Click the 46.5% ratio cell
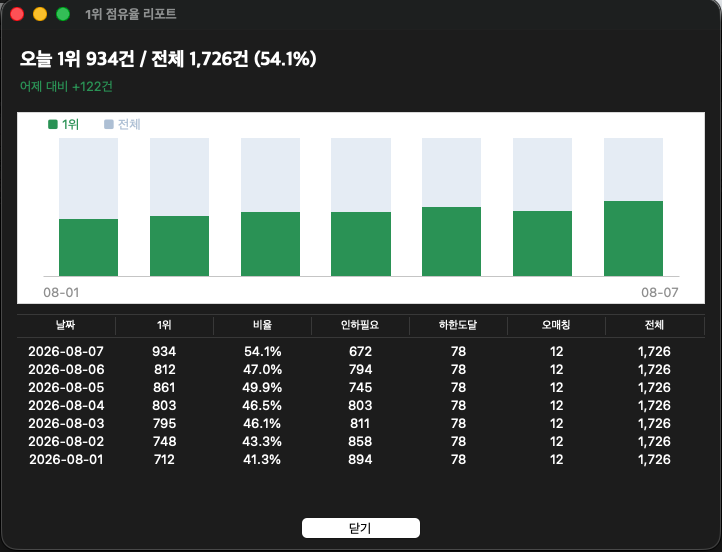Image resolution: width=722 pixels, height=552 pixels. pyautogui.click(x=262, y=406)
